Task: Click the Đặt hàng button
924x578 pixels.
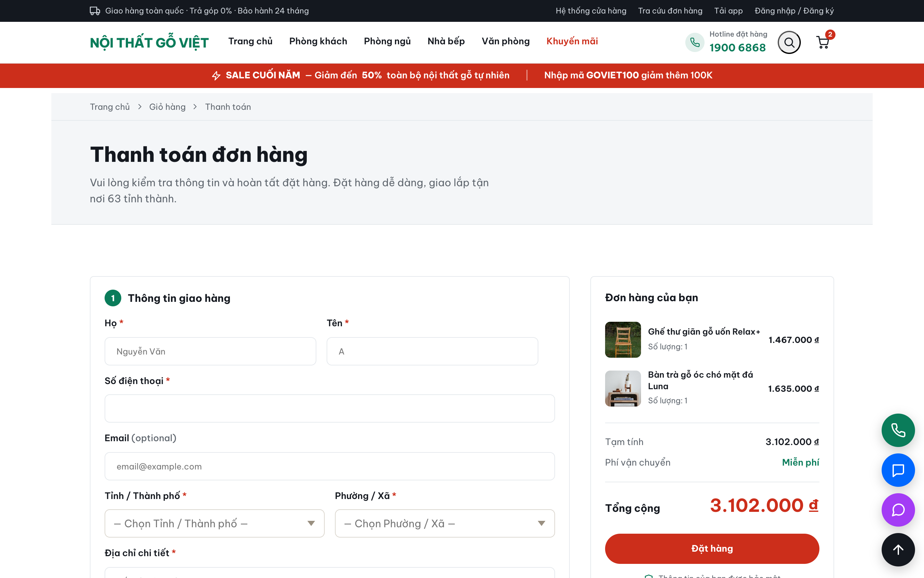Action: point(712,548)
